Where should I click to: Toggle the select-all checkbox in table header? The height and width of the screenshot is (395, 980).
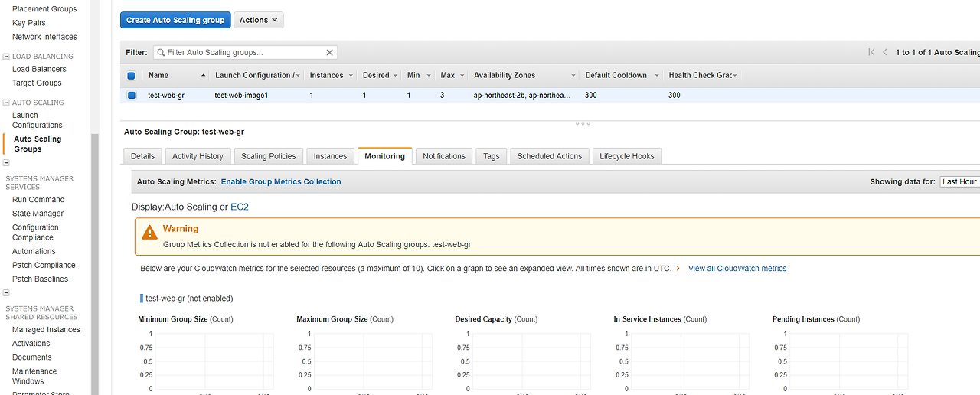[131, 76]
